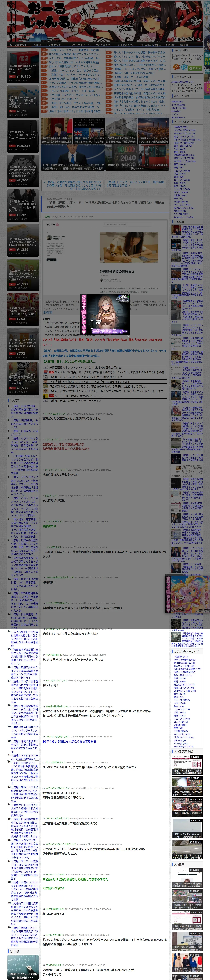Open the キリン天然水 ¥1,223 product ad
Screen dimensions: 210x980
[23, 102]
